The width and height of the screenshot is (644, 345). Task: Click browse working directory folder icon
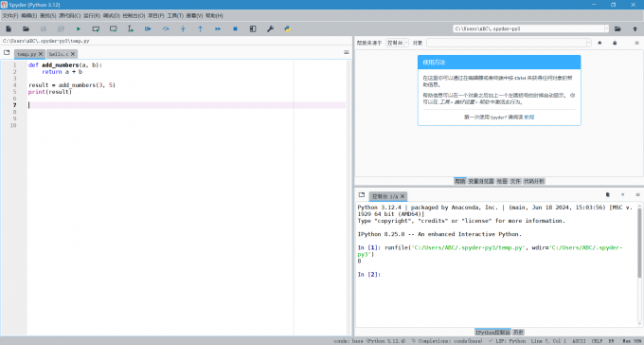coord(617,28)
